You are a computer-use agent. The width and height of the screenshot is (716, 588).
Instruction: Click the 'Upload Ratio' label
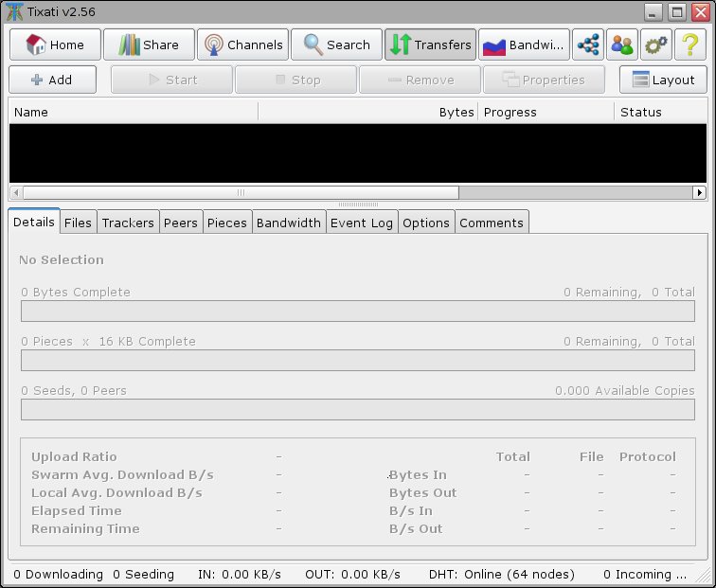click(74, 457)
